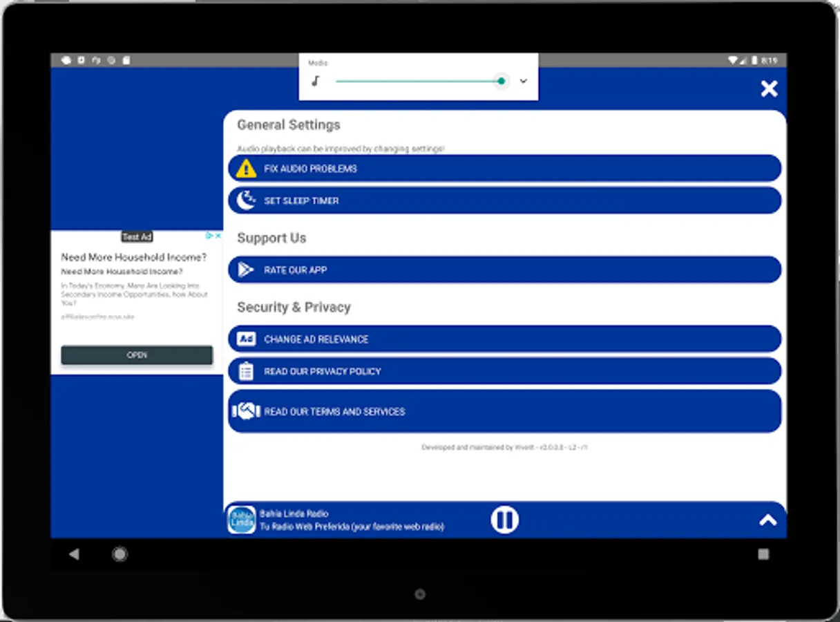840x622 pixels.
Task: Open Read Our Terms and Services
Action: 504,411
